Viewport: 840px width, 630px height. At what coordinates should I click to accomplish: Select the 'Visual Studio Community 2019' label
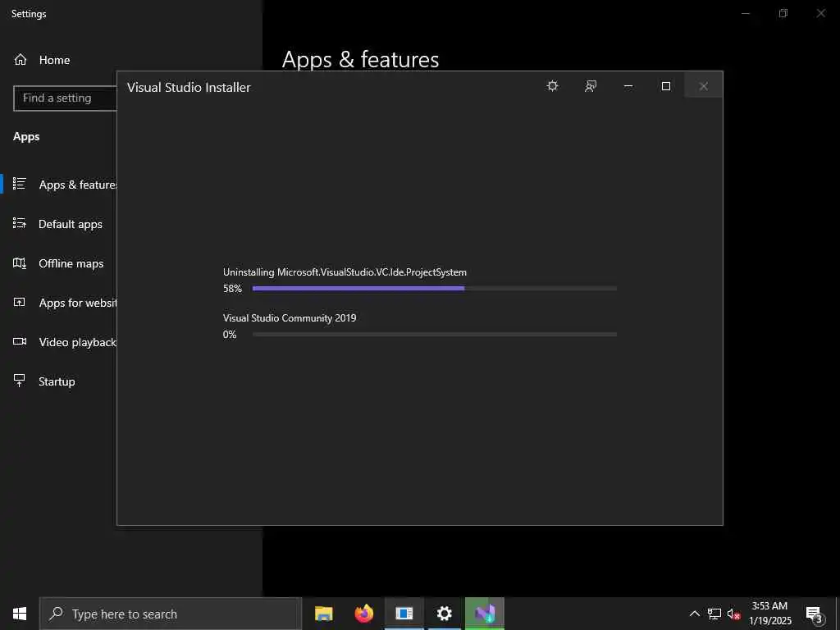pos(290,317)
